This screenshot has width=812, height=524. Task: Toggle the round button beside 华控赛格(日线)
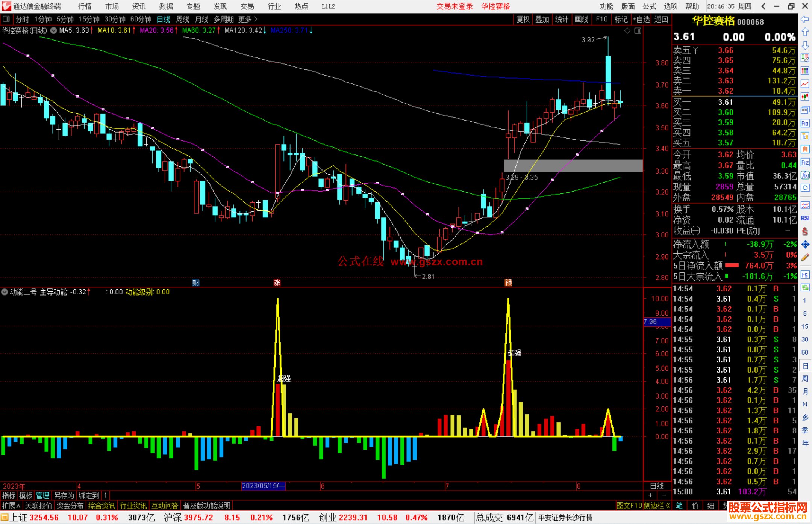pos(54,30)
